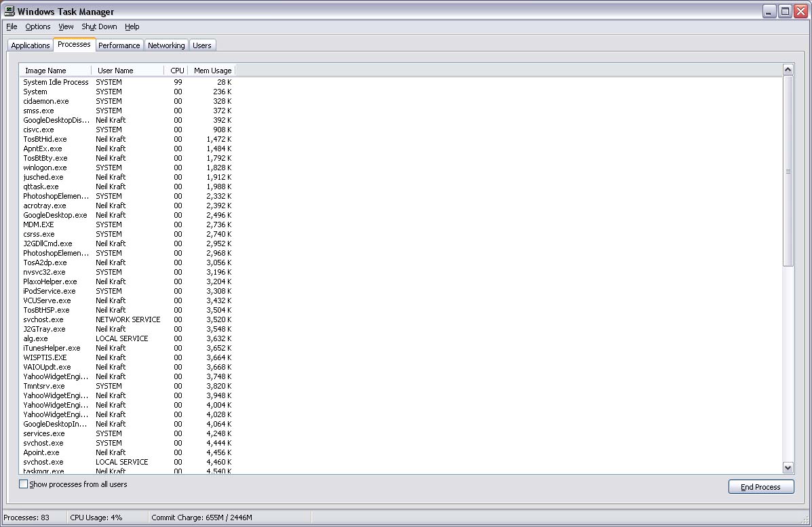This screenshot has height=527, width=812.
Task: Select the GoogleDesktopDis... process row
Action: [128, 120]
